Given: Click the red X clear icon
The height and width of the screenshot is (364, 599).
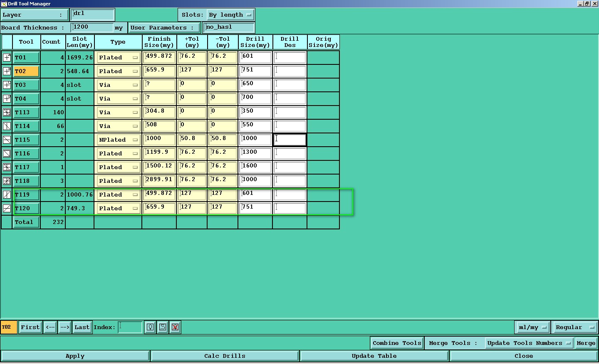Looking at the screenshot, I should (175, 327).
